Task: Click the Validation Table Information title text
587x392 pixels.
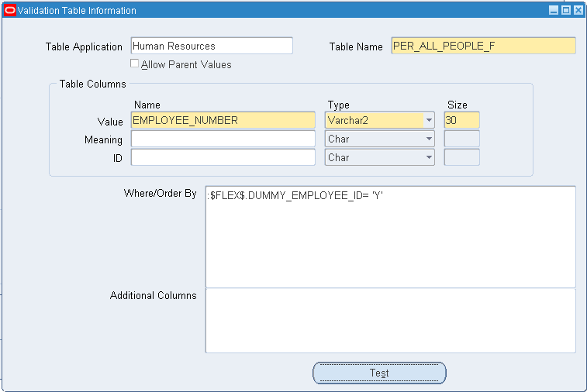Action: (77, 11)
